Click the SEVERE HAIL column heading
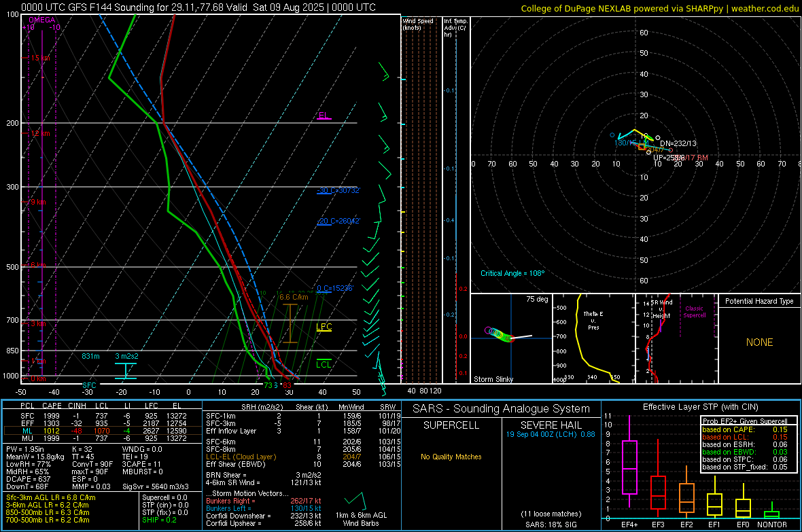Screen dimensions: 802x532 coord(551,425)
